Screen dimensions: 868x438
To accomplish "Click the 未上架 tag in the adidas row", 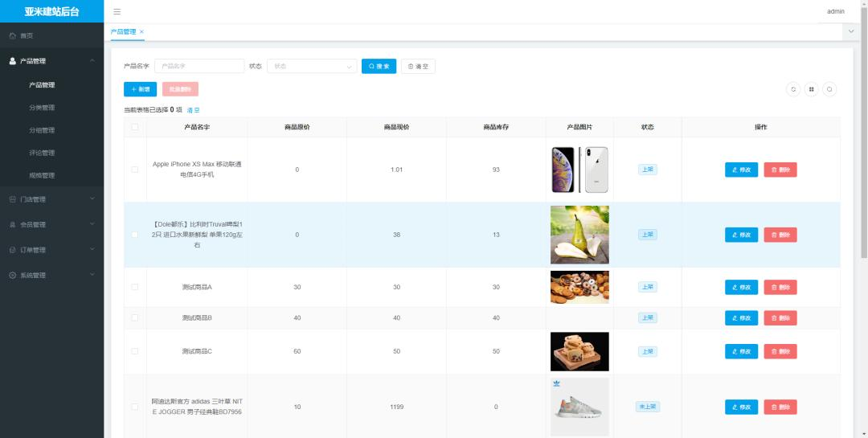I will pos(647,407).
